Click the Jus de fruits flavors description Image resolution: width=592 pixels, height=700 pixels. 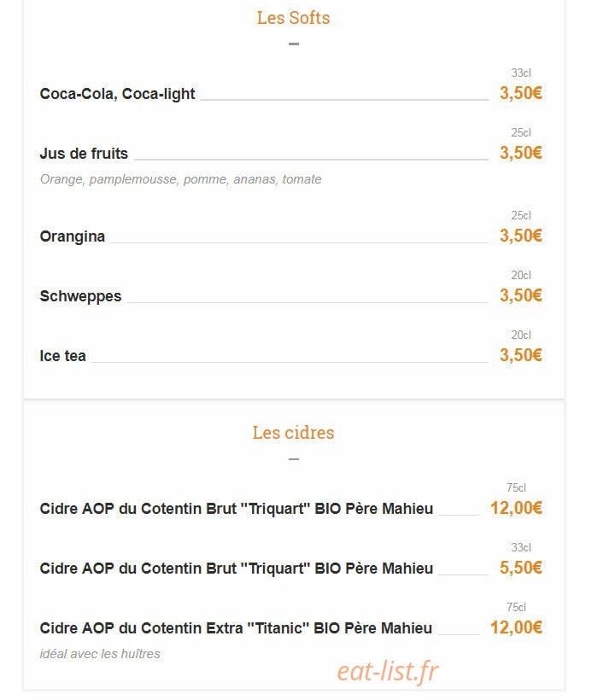pos(180,179)
